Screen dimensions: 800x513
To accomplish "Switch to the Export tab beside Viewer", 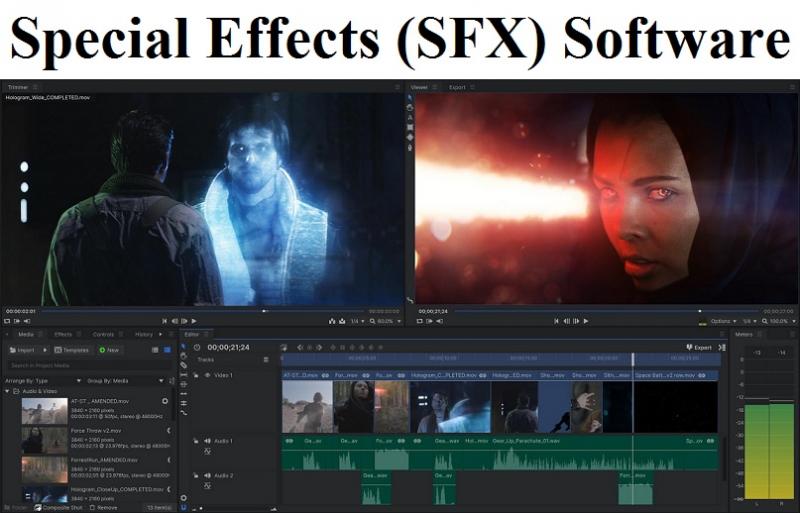I will [457, 87].
